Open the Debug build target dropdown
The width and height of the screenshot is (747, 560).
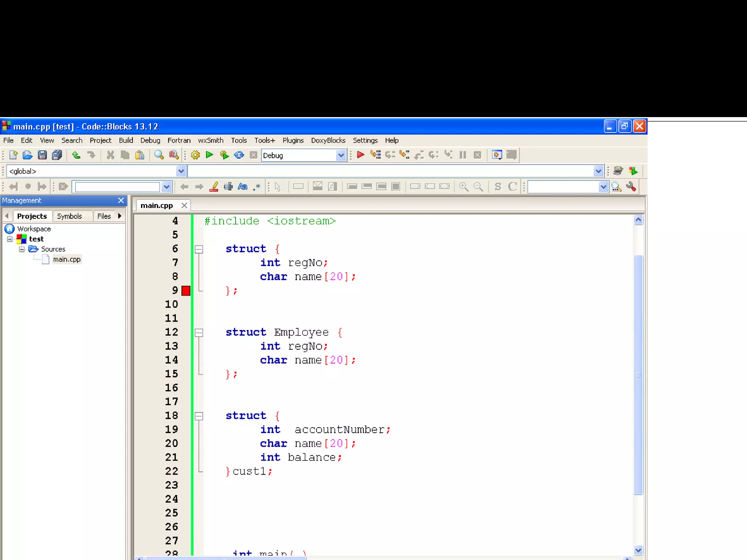(341, 155)
